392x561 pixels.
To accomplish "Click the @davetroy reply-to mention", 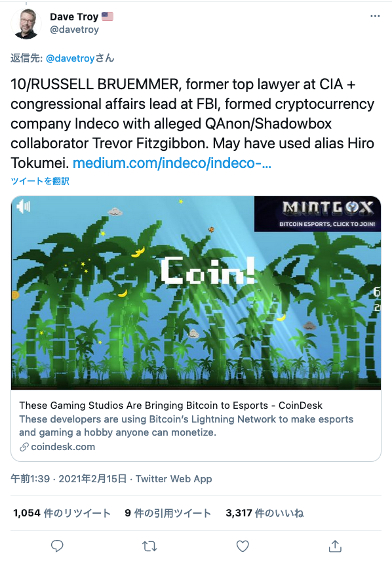I will coord(70,58).
